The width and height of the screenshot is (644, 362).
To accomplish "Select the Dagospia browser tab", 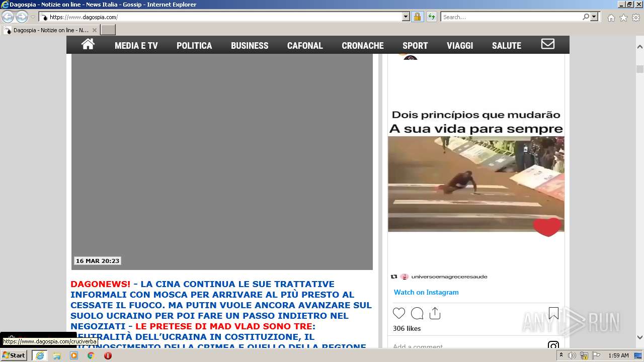I will tap(49, 30).
